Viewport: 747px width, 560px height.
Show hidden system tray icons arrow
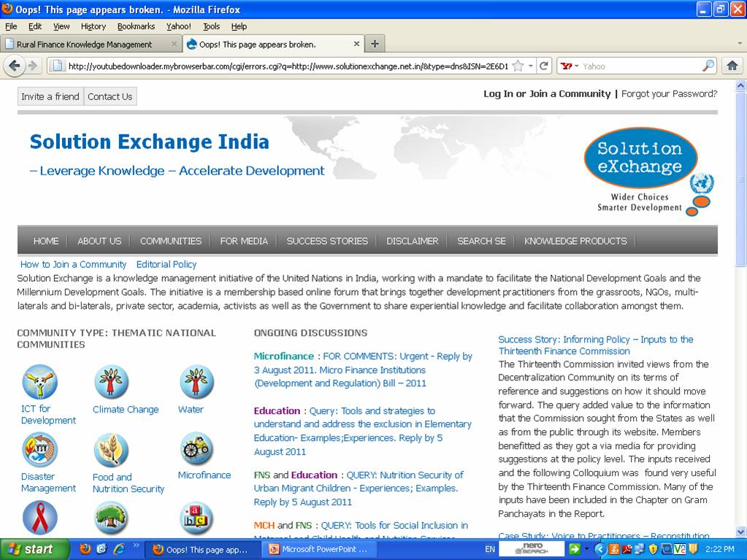tap(599, 549)
